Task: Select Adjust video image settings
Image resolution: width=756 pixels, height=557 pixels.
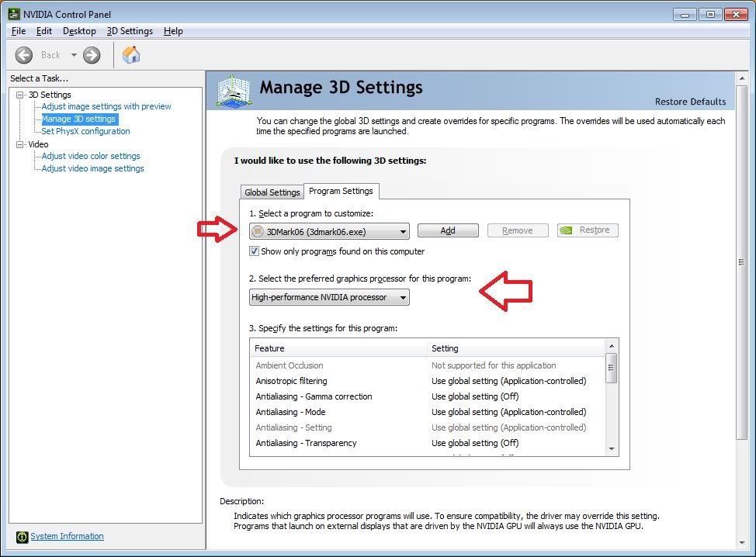Action: click(92, 168)
